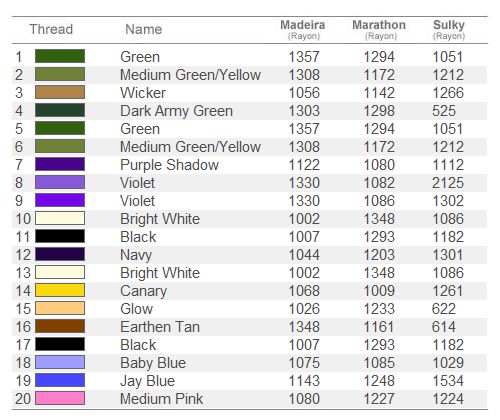Click the Marathon column header
The image size is (500, 420).
379,29
